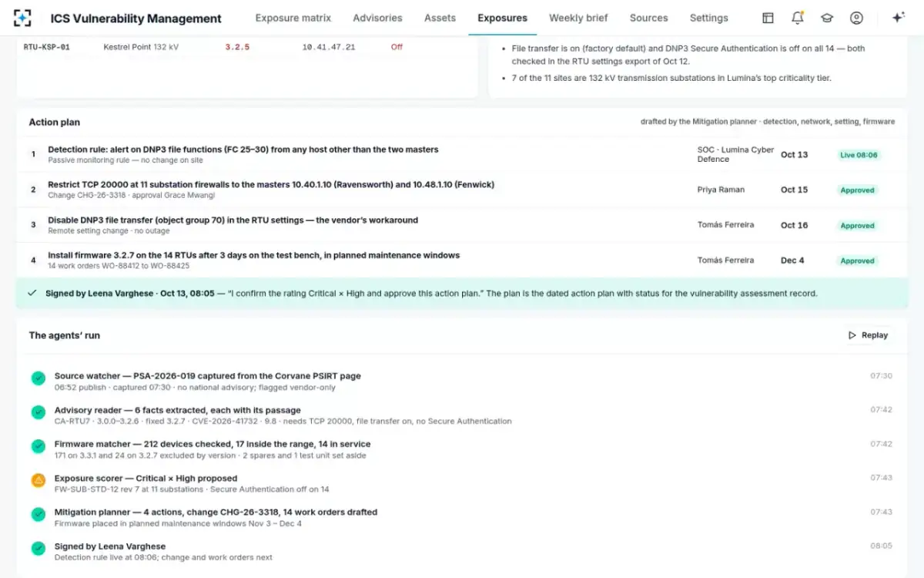Open the Detection rule DNP3 file functions action
924x578 pixels.
pos(243,150)
